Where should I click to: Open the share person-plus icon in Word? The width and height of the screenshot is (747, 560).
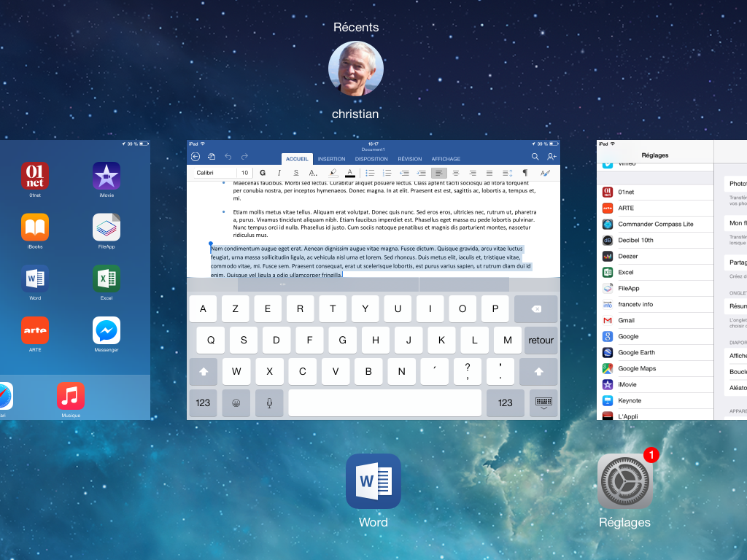click(x=551, y=157)
